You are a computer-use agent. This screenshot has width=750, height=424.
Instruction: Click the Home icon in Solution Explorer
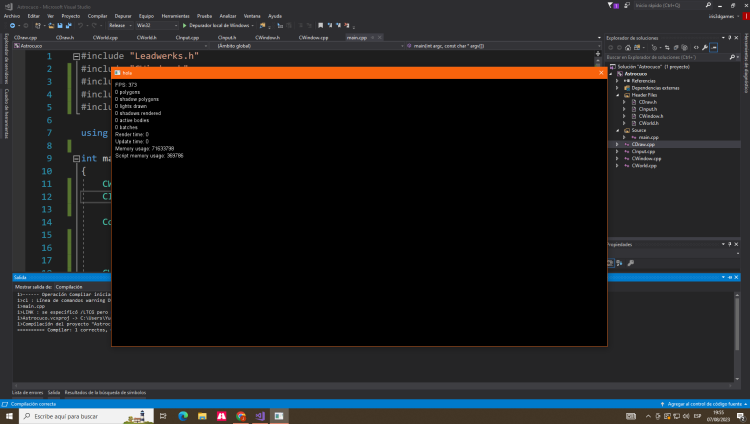click(x=628, y=47)
